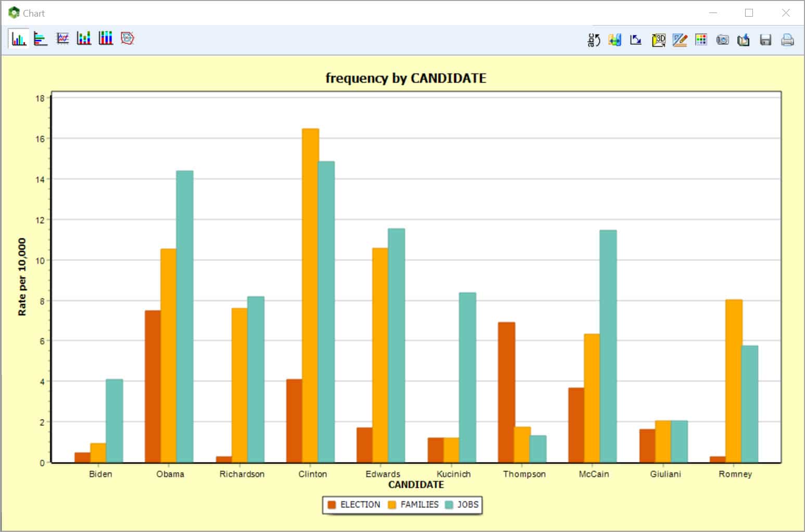Click the Chart window app icon
Screen dimensions: 805x532
(x=14, y=13)
